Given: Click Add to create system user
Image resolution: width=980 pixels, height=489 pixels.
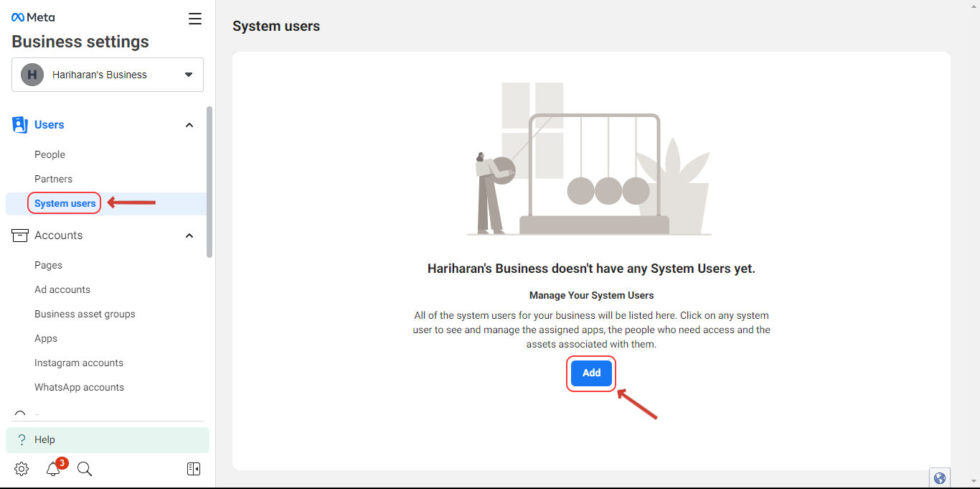Looking at the screenshot, I should pos(591,373).
